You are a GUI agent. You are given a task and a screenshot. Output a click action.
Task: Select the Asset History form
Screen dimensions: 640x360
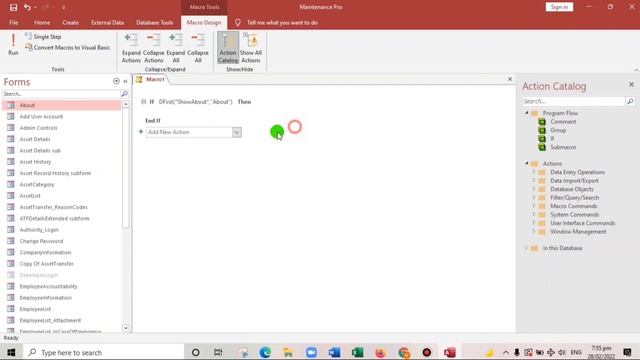(x=61, y=162)
